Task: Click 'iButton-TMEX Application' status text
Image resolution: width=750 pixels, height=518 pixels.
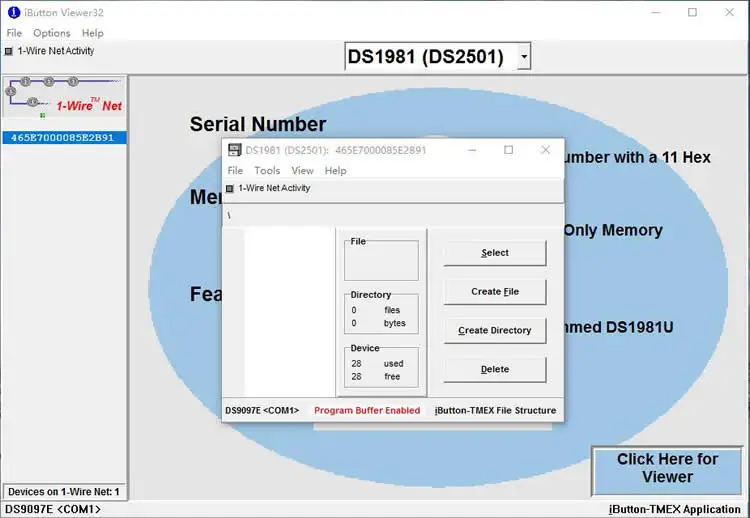Action: (674, 509)
